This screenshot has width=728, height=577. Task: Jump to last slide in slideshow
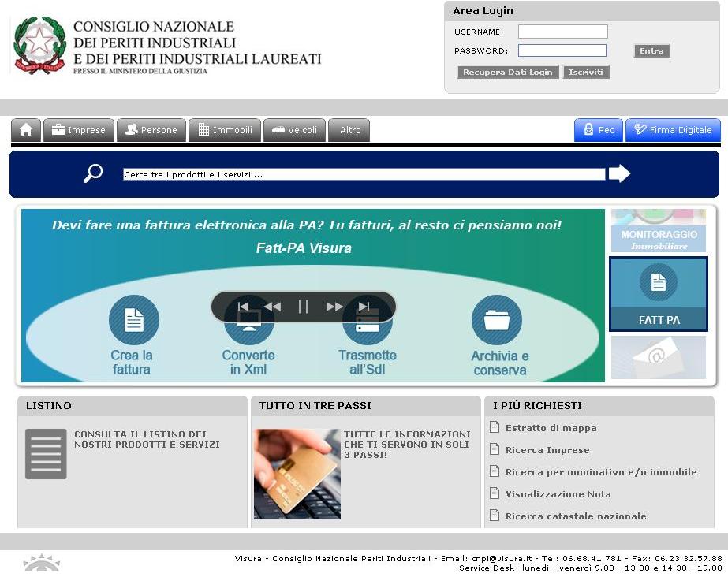click(x=364, y=307)
